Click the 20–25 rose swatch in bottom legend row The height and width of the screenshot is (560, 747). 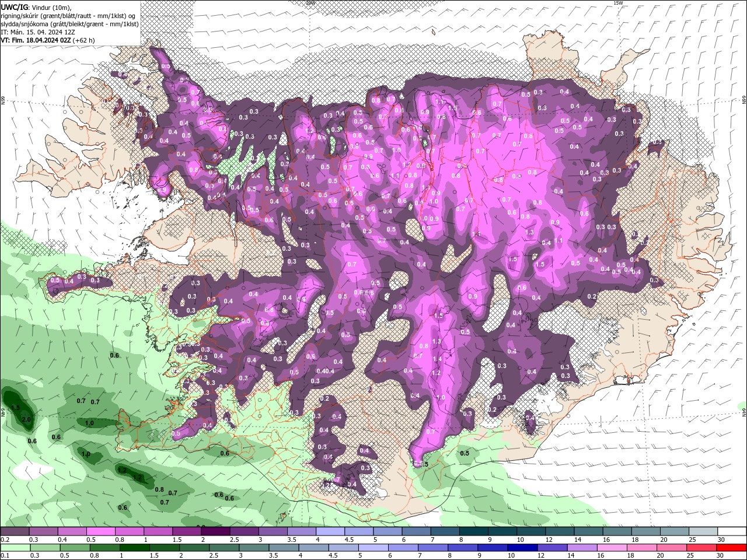(x=673, y=548)
